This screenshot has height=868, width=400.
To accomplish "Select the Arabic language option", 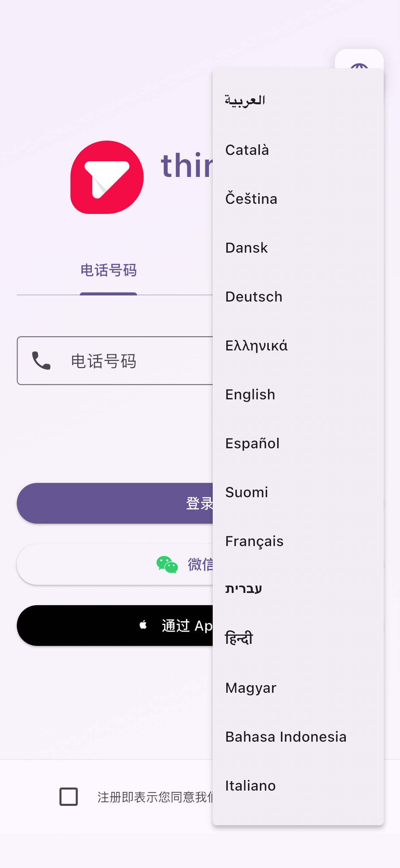I will 298,101.
